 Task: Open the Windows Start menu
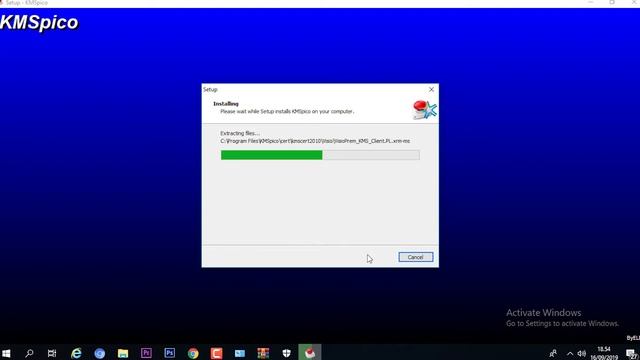[x=6, y=353]
